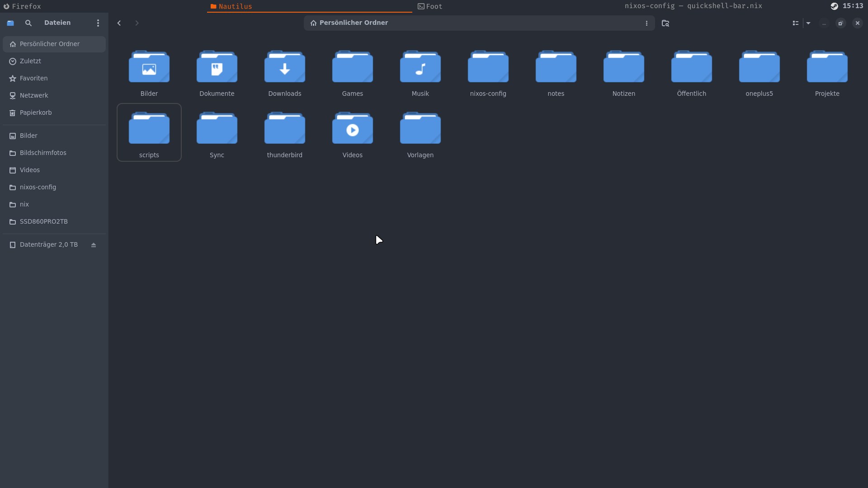
Task: Switch to Nautilus in top bar
Action: [310, 6]
